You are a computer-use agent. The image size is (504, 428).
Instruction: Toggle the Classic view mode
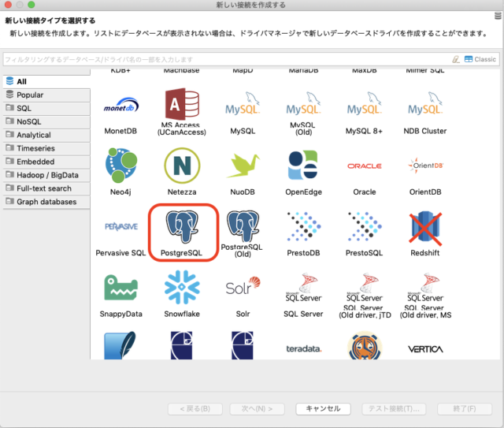tap(480, 59)
